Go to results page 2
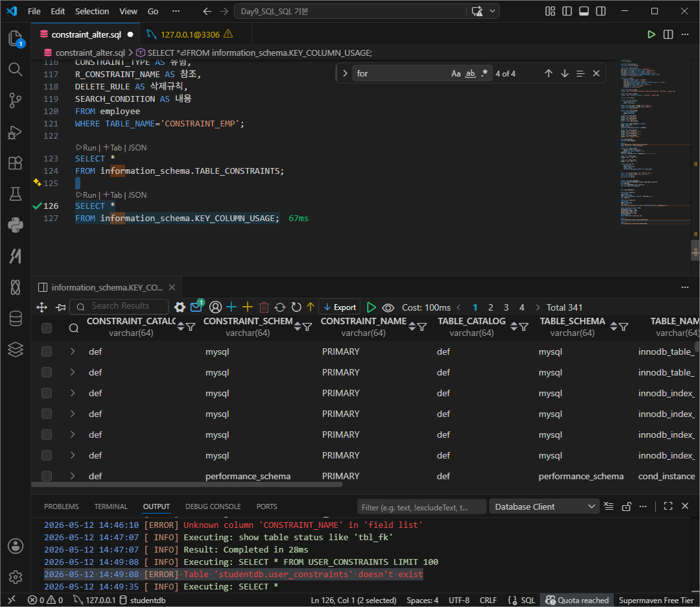The image size is (700, 607). pyautogui.click(x=491, y=307)
